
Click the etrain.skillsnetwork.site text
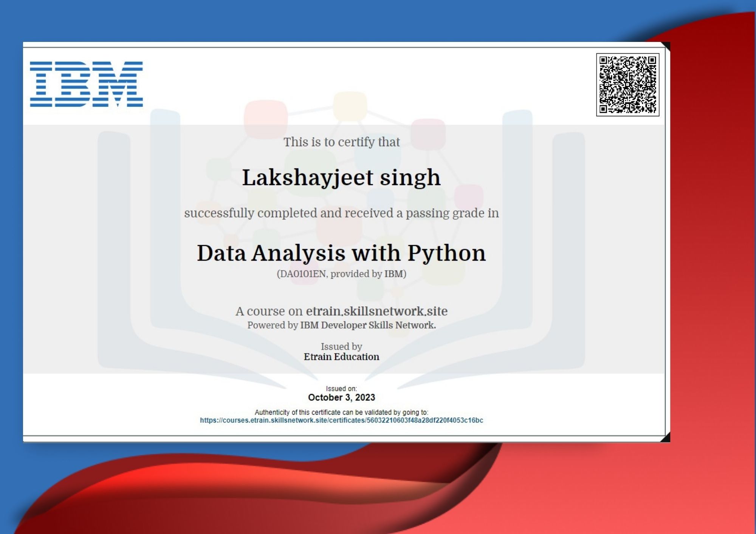[x=376, y=311]
